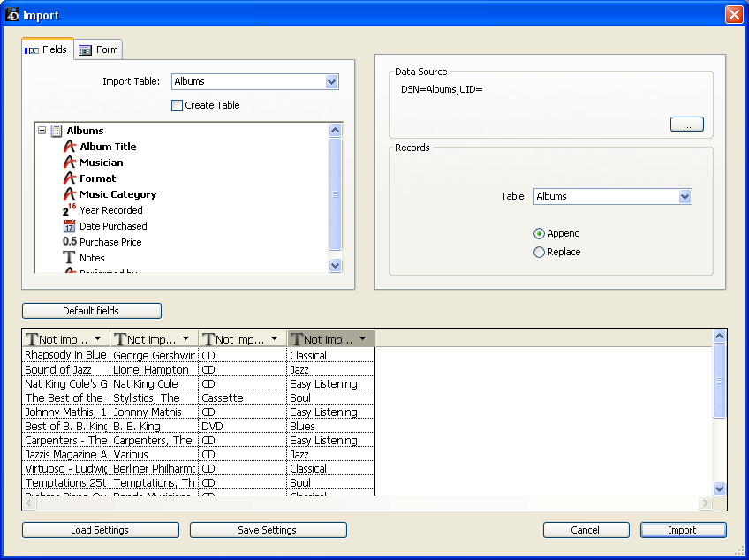The image size is (749, 560).
Task: Click the real number icon beside Purchase Price
Action: 70,242
